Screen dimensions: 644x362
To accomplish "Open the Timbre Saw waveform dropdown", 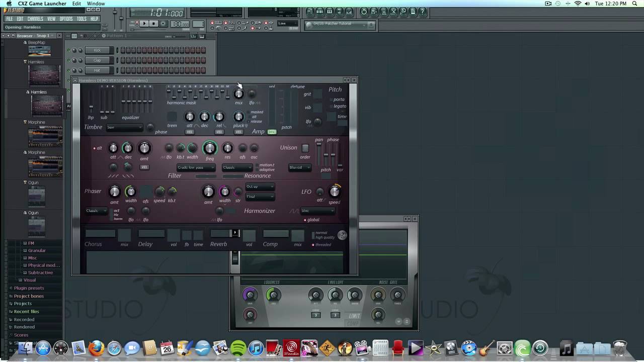I will (x=124, y=127).
